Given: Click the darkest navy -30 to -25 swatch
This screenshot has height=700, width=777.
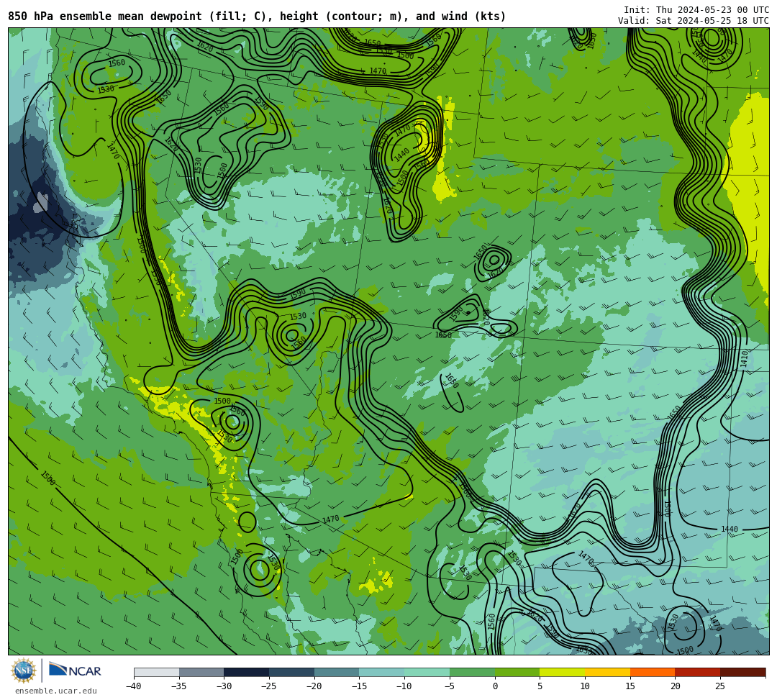Looking at the screenshot, I should coord(247,672).
